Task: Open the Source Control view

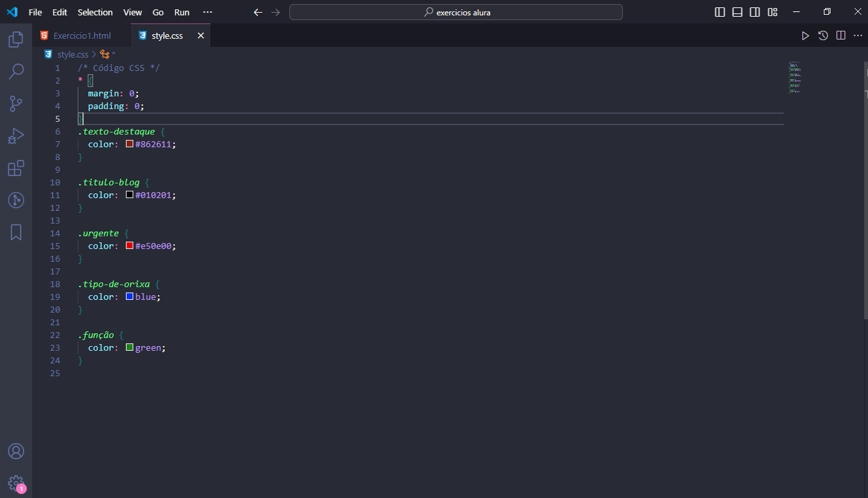Action: coord(16,103)
